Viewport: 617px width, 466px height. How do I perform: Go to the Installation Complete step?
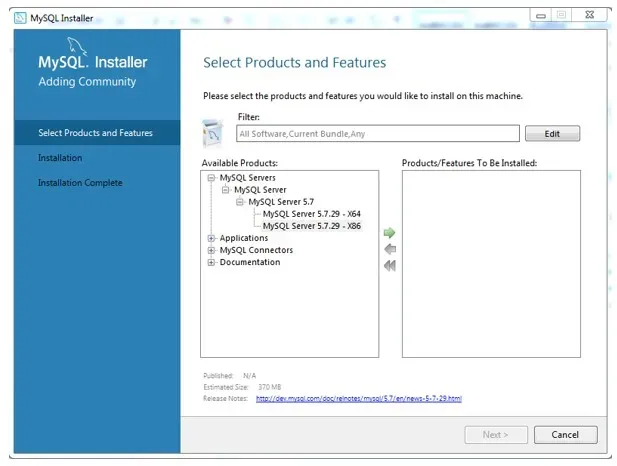80,183
